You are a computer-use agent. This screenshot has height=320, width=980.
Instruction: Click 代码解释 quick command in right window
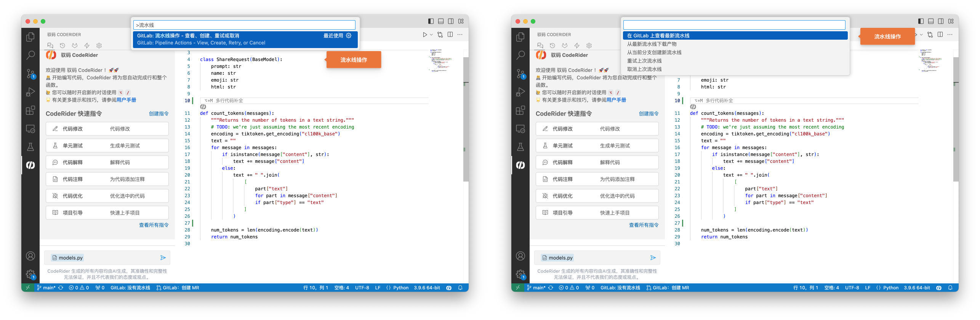pyautogui.click(x=597, y=162)
